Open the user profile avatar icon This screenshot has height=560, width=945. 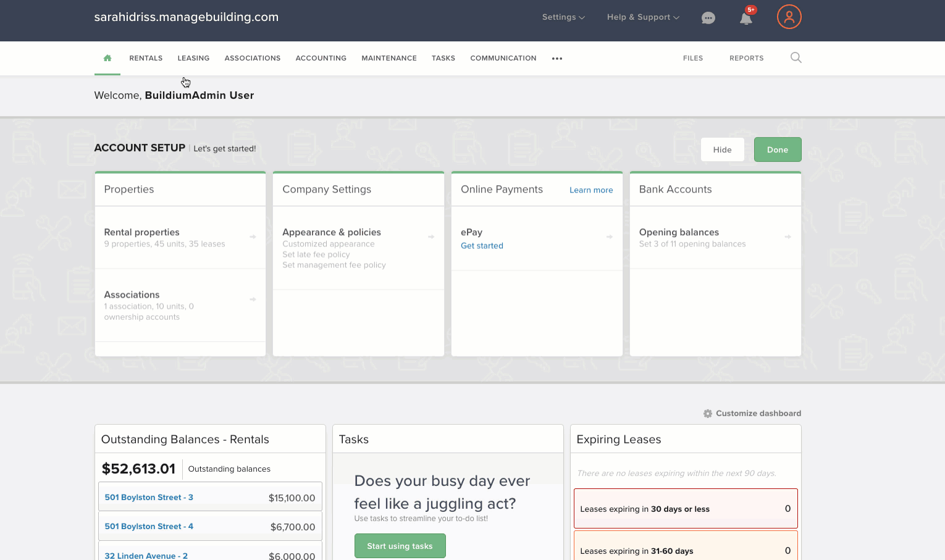(x=789, y=17)
